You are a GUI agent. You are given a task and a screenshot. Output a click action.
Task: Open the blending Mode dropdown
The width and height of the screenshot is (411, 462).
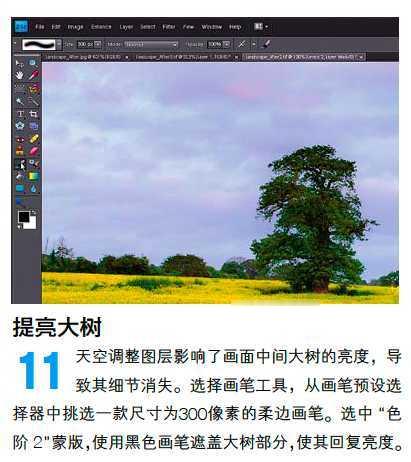click(x=151, y=44)
